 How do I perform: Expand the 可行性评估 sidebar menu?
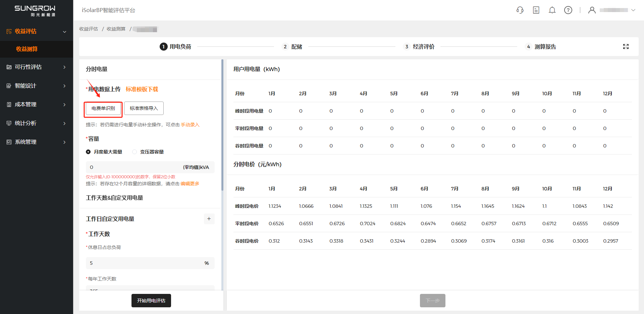[x=64, y=67]
